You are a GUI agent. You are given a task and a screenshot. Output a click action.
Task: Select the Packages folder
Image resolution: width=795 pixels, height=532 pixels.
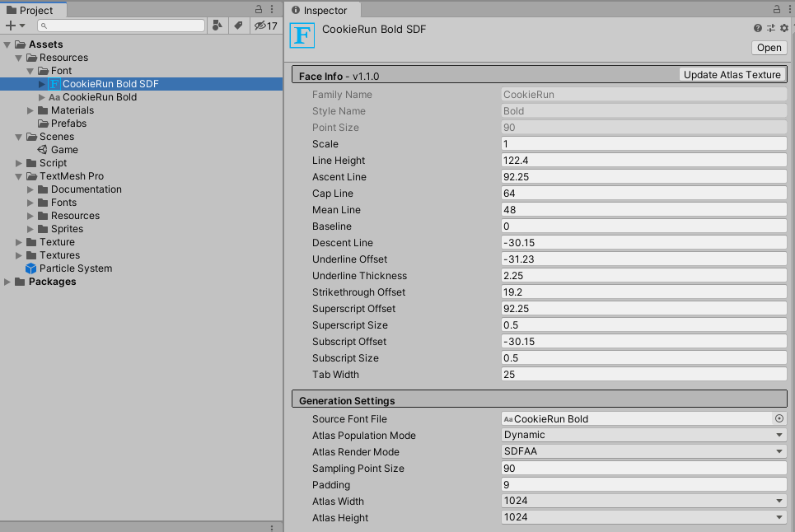(x=52, y=282)
